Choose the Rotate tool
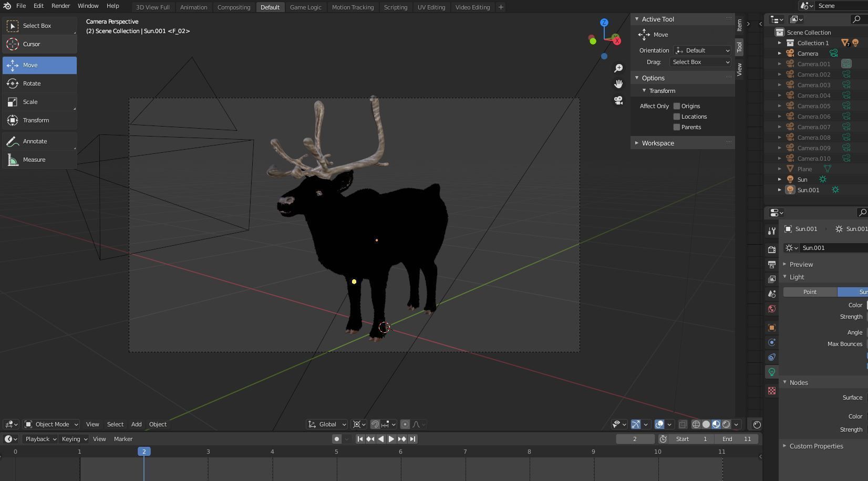Viewport: 868px width, 481px height. click(39, 83)
